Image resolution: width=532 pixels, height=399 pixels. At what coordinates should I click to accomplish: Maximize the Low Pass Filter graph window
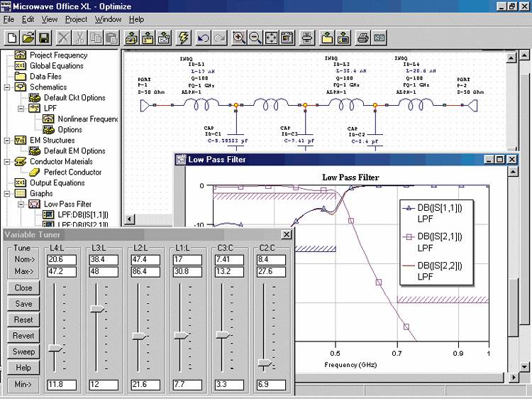(x=499, y=159)
